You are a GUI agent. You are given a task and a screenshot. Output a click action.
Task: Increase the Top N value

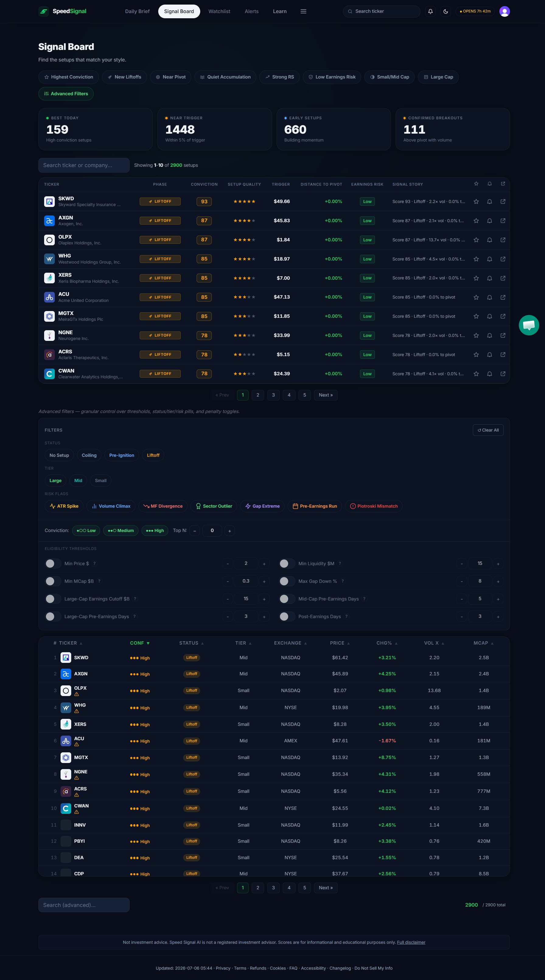click(229, 531)
